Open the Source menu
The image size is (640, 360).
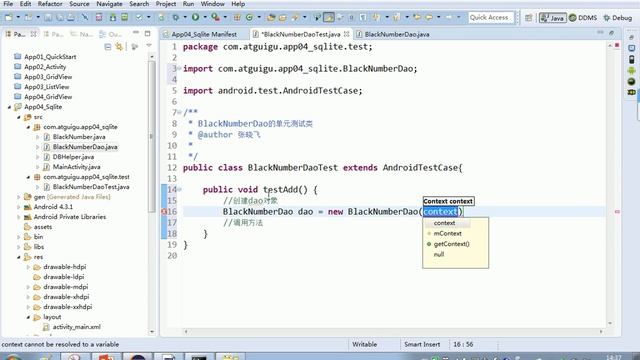coord(79,4)
